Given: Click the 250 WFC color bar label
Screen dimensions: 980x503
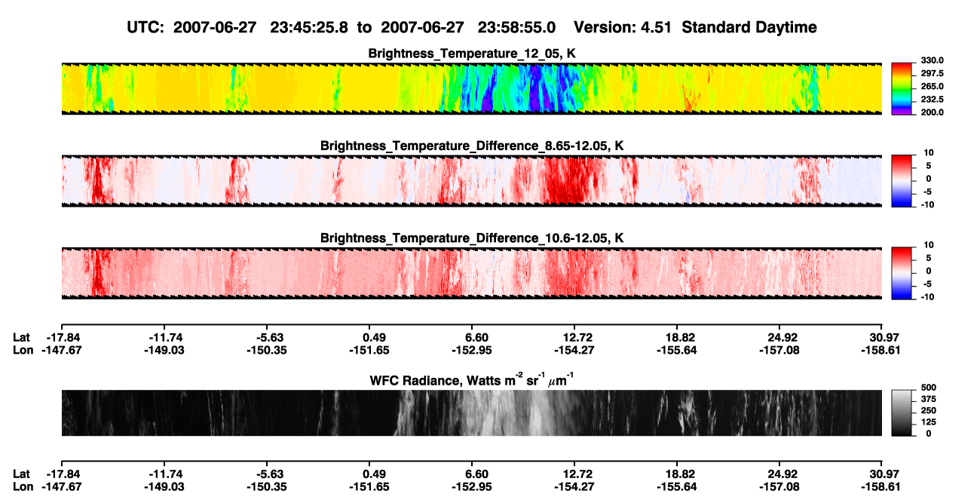Looking at the screenshot, I should [x=927, y=409].
